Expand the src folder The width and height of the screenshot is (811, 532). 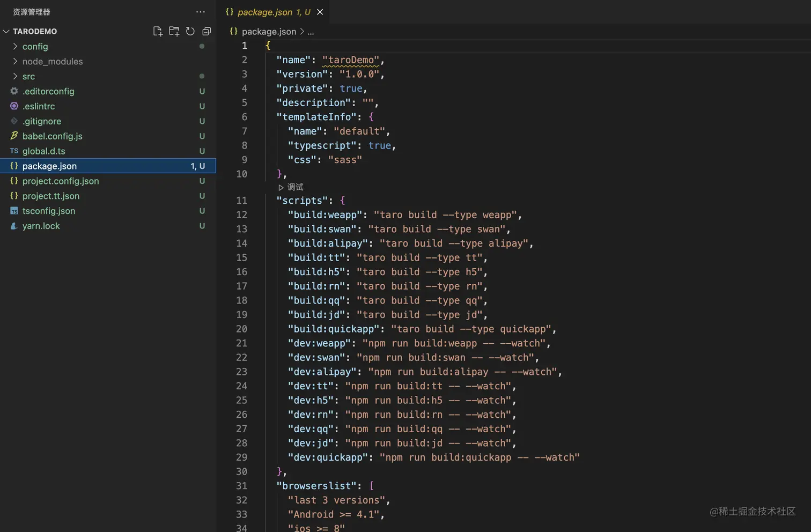[x=15, y=76]
